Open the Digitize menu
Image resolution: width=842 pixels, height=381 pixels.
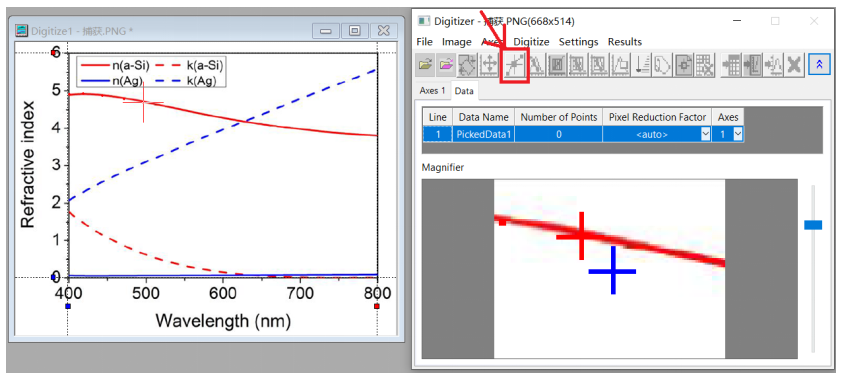[x=531, y=42]
